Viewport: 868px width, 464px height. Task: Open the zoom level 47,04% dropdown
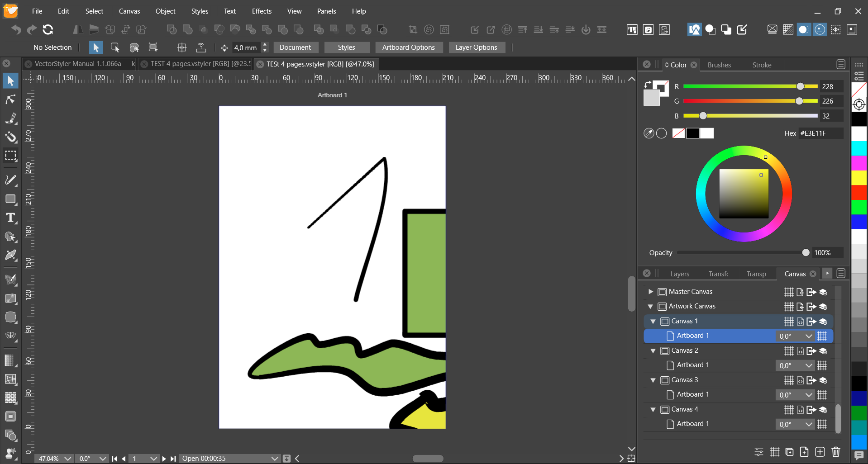pos(67,459)
